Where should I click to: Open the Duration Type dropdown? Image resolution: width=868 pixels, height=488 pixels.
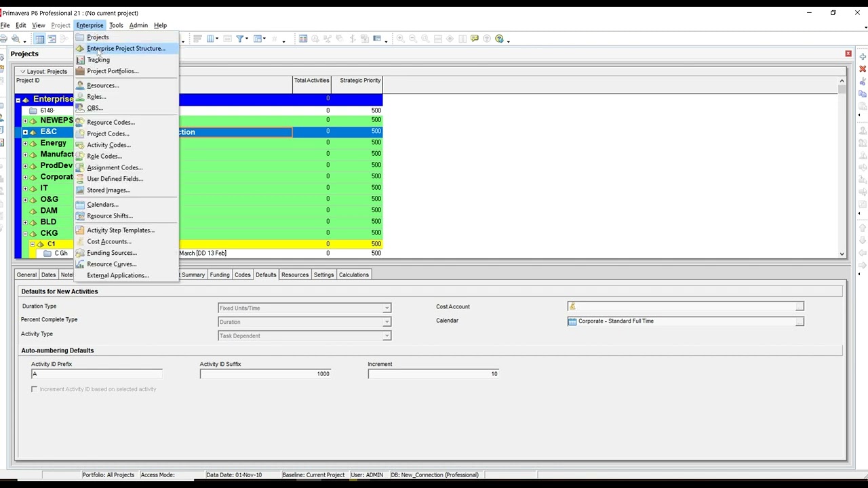[x=387, y=308]
